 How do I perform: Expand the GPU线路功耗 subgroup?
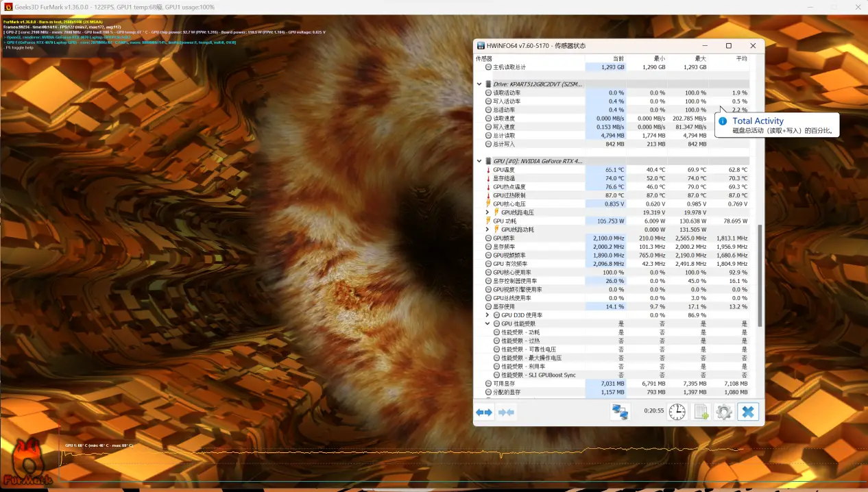pyautogui.click(x=487, y=230)
